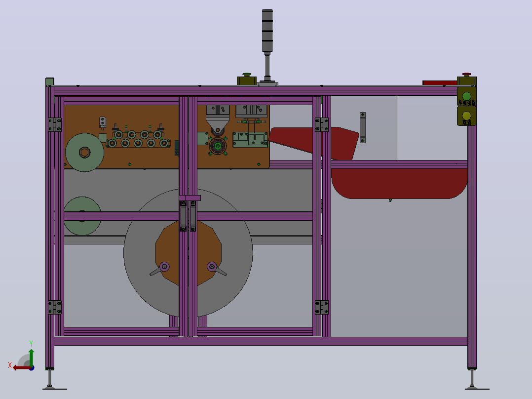Pick the right purple clamp knob on hub
Screen dimensions: 532x399
point(212,267)
